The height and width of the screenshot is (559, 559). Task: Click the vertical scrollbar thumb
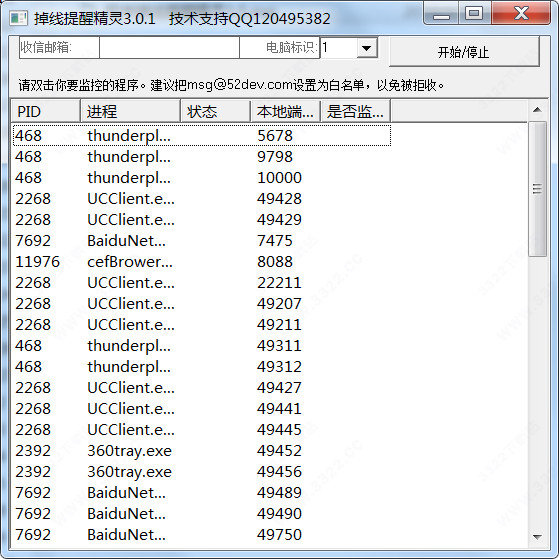537,189
